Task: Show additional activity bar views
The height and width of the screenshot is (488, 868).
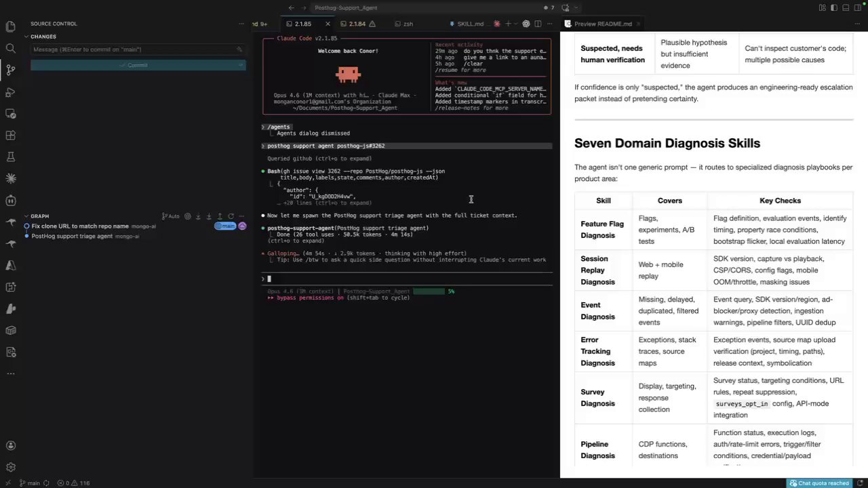Action: [10, 373]
